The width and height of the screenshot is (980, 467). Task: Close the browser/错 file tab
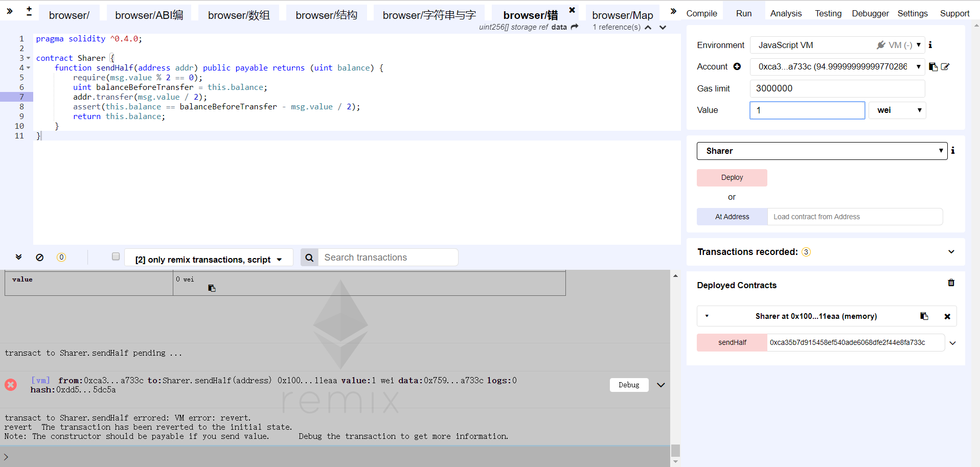572,10
